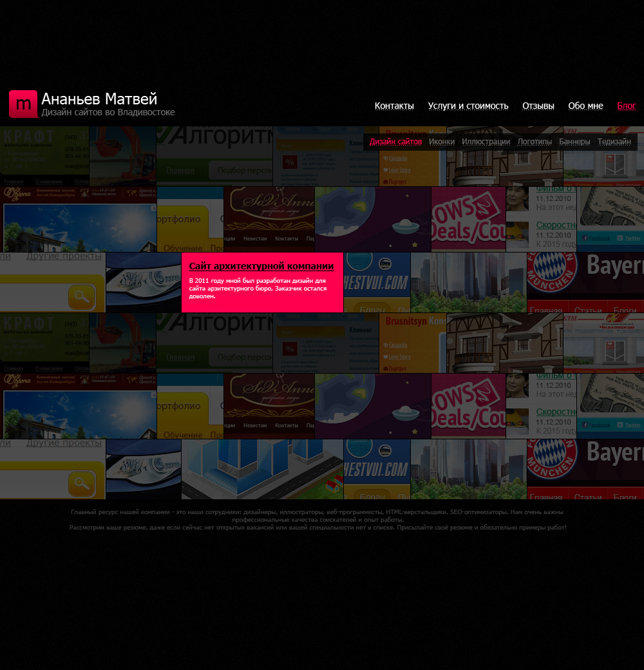Navigate to Обо мне

(x=585, y=106)
